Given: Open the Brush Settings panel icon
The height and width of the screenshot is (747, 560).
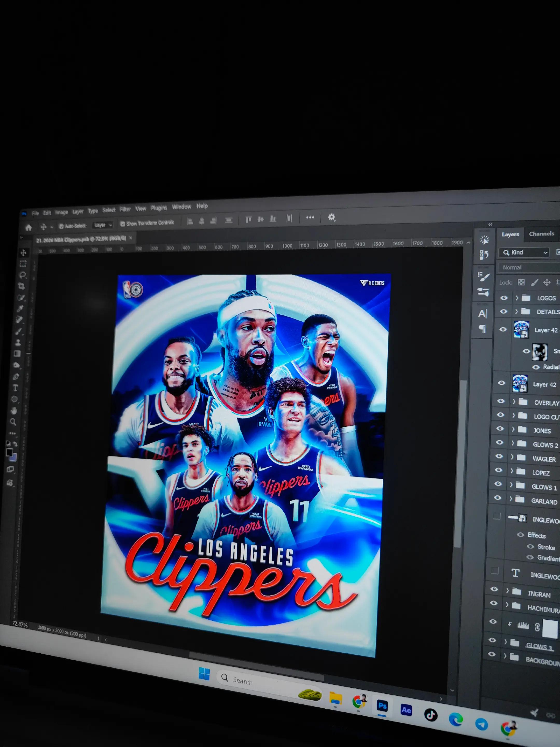Looking at the screenshot, I should (484, 276).
